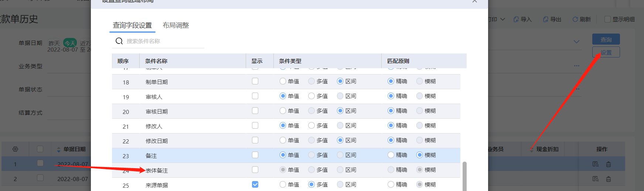Click the 导入 import icon
644x191 pixels.
pos(516,20)
